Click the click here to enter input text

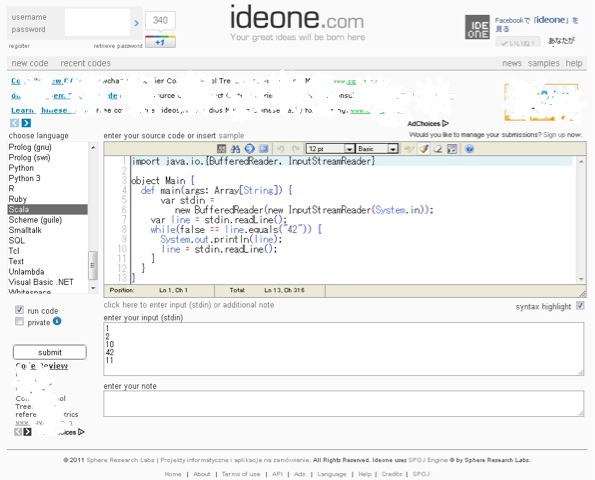[189, 305]
